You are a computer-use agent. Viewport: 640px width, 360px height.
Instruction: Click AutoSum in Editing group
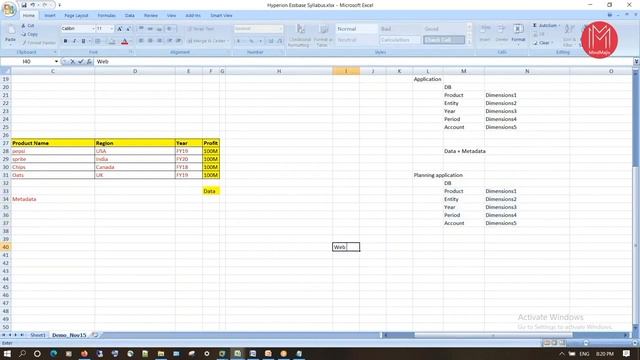[545, 25]
